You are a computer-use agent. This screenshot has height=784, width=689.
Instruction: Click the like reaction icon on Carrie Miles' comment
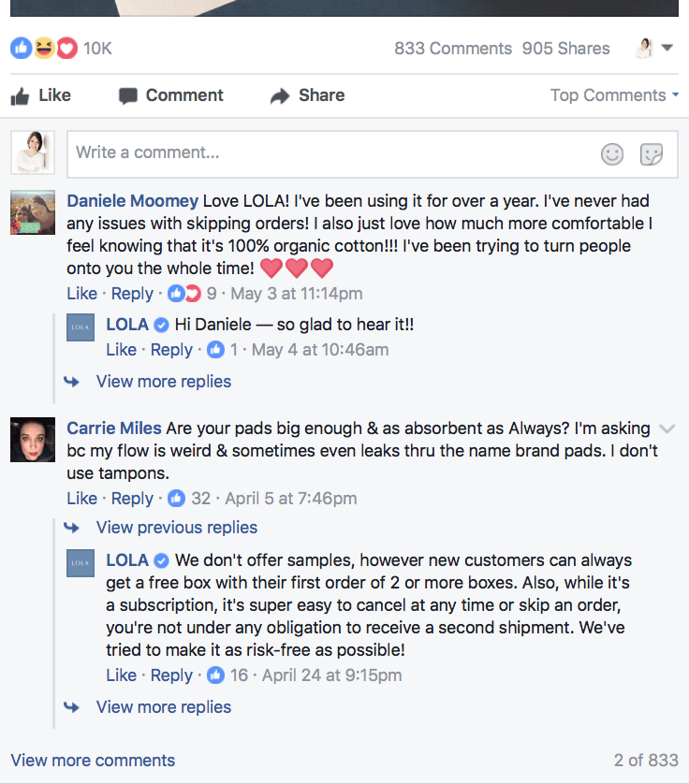pos(176,499)
